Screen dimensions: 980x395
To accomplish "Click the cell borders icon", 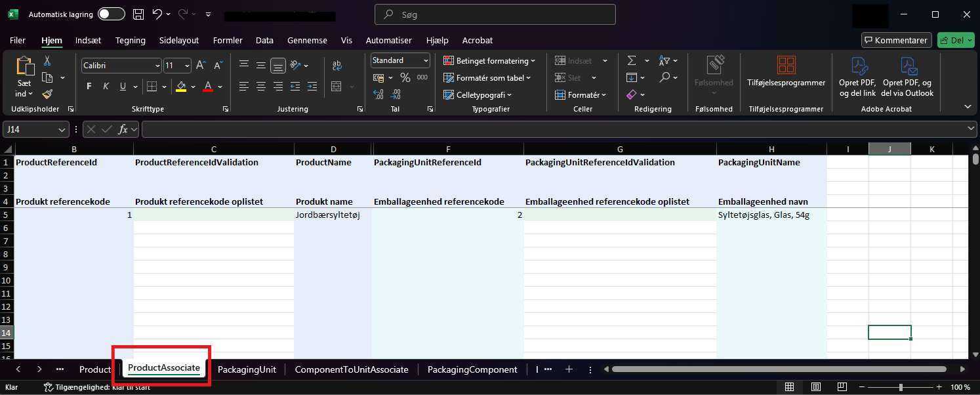I will 152,87.
